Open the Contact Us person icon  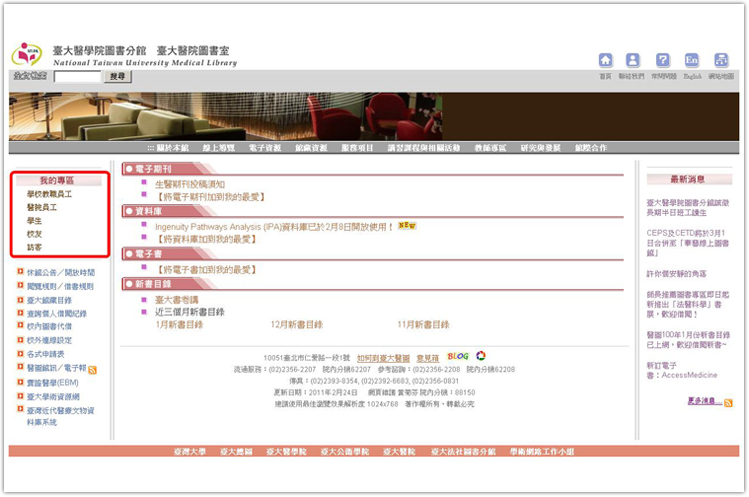632,60
